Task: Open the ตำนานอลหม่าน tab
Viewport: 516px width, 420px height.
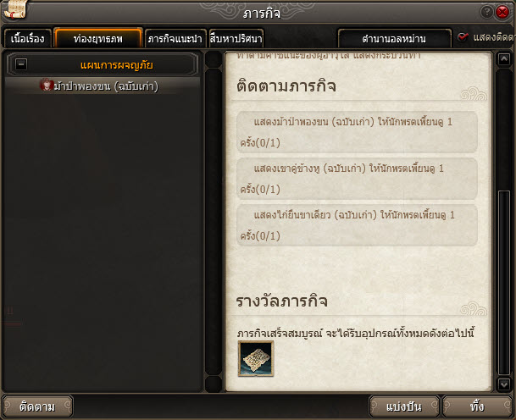Action: click(394, 39)
